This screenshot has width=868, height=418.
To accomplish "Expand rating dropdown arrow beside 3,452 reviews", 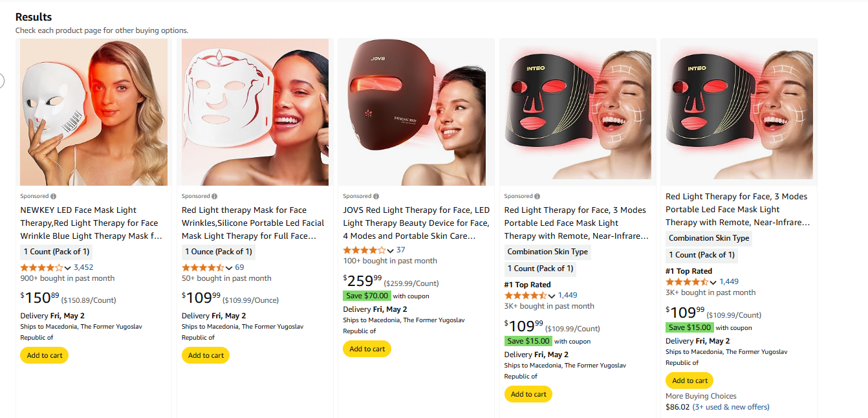I will point(67,268).
